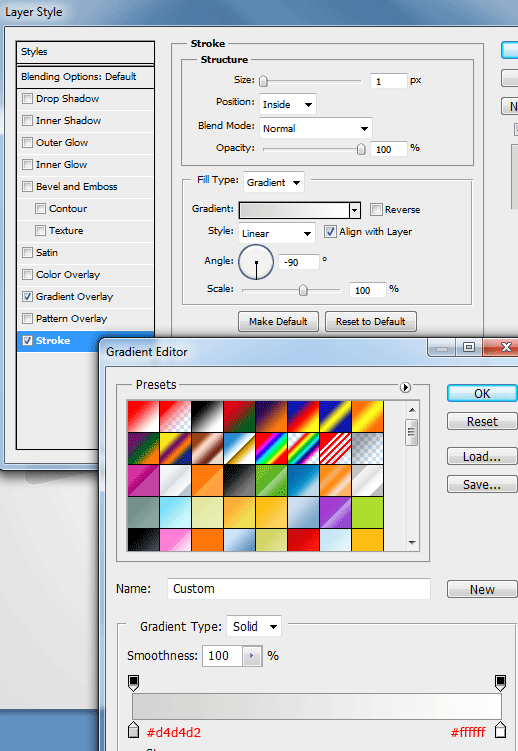The width and height of the screenshot is (518, 751).
Task: Open the gradient picker dropdown arrow
Action: click(x=354, y=210)
